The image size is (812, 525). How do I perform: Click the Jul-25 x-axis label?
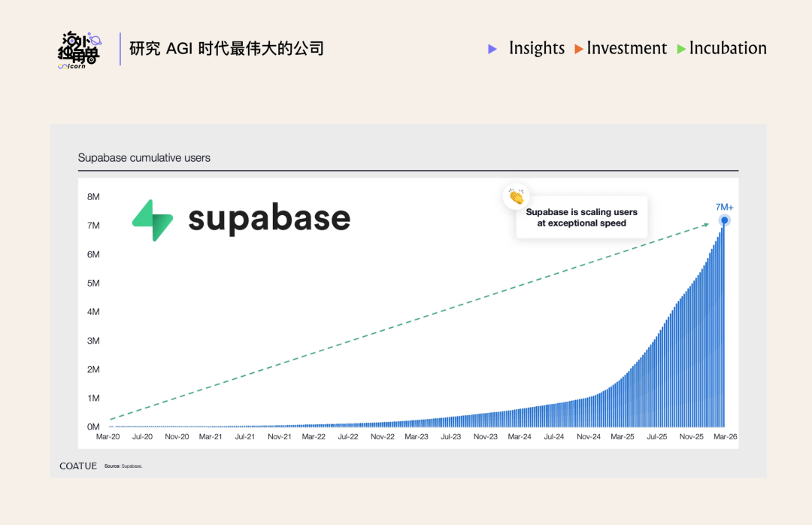tap(656, 437)
